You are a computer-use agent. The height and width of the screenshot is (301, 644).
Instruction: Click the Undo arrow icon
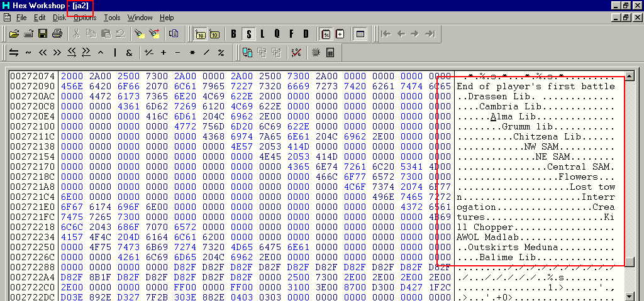[x=120, y=34]
